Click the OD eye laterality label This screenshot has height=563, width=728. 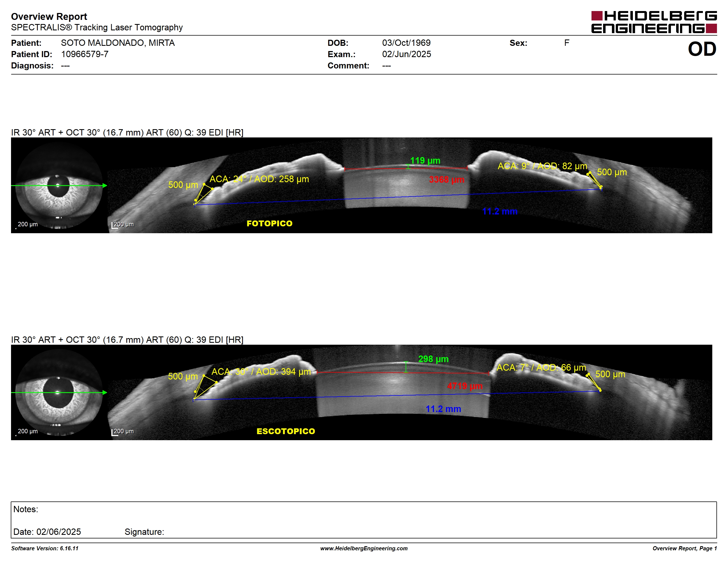[702, 49]
